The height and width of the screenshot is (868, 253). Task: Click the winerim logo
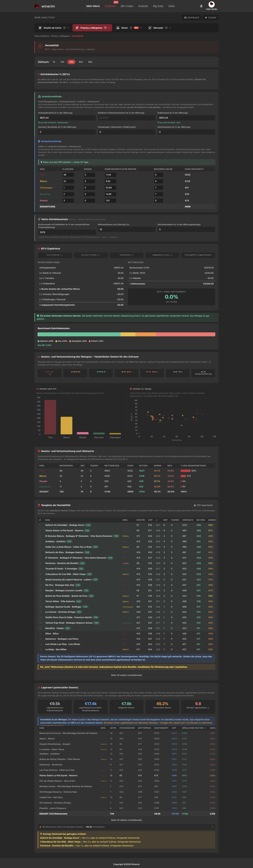(45, 6)
